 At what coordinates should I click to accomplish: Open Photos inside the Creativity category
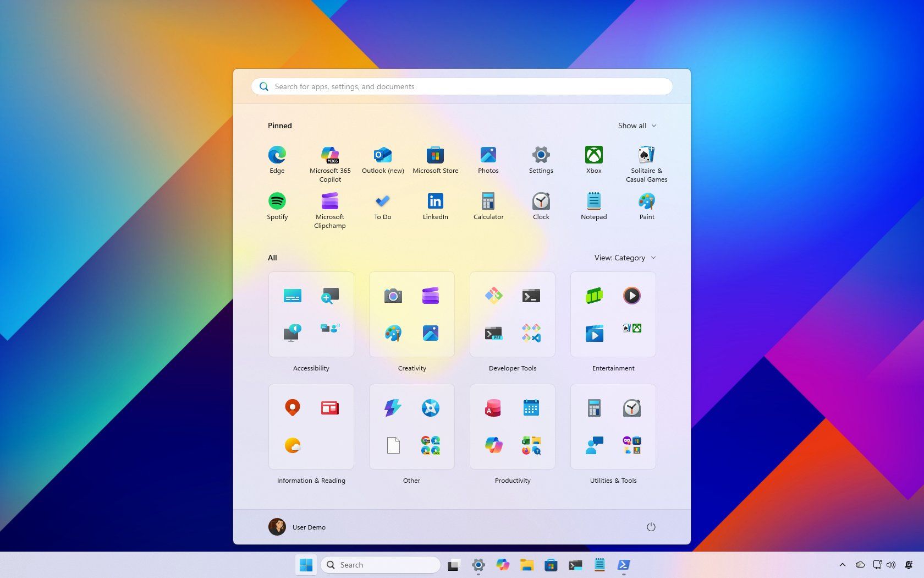(x=431, y=333)
